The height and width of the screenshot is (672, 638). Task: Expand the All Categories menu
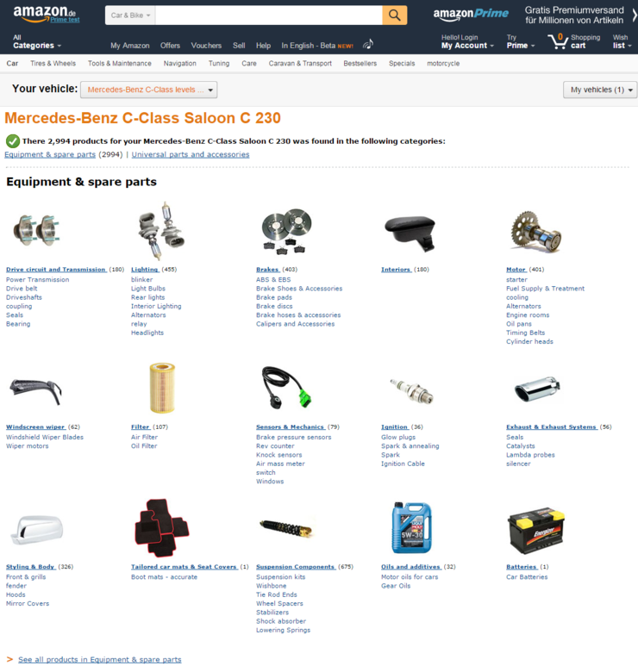37,41
